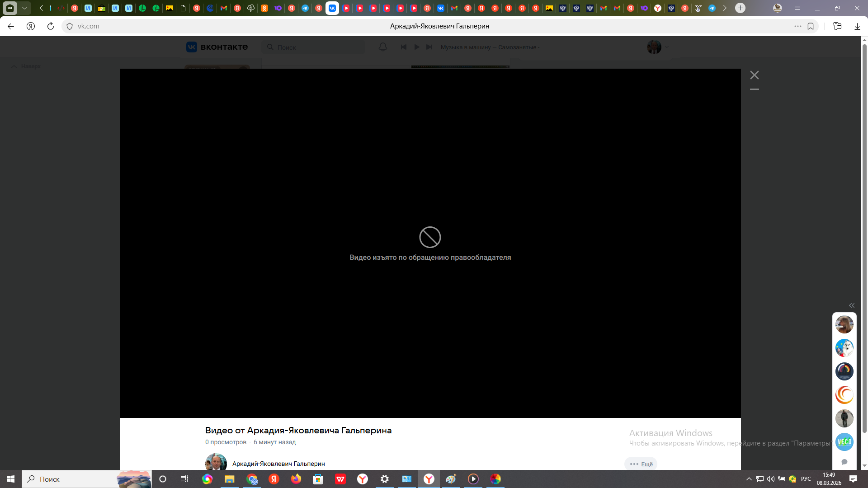868x488 pixels.
Task: Bookmark this page in address bar
Action: [811, 26]
